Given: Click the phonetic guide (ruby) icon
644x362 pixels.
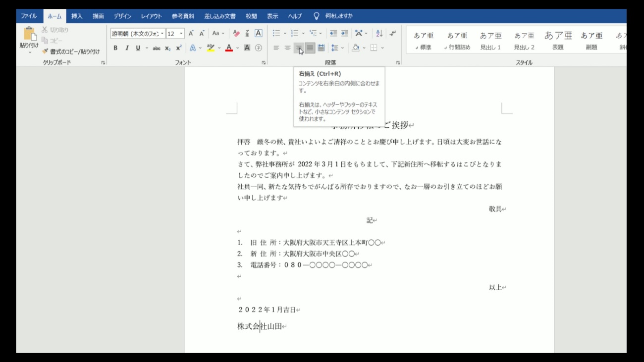Looking at the screenshot, I should coord(247,34).
